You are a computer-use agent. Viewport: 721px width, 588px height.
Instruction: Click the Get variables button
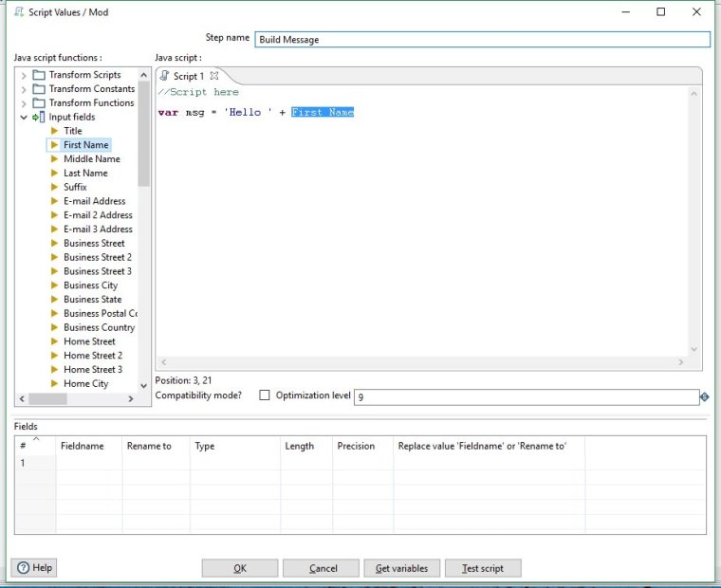point(401,568)
